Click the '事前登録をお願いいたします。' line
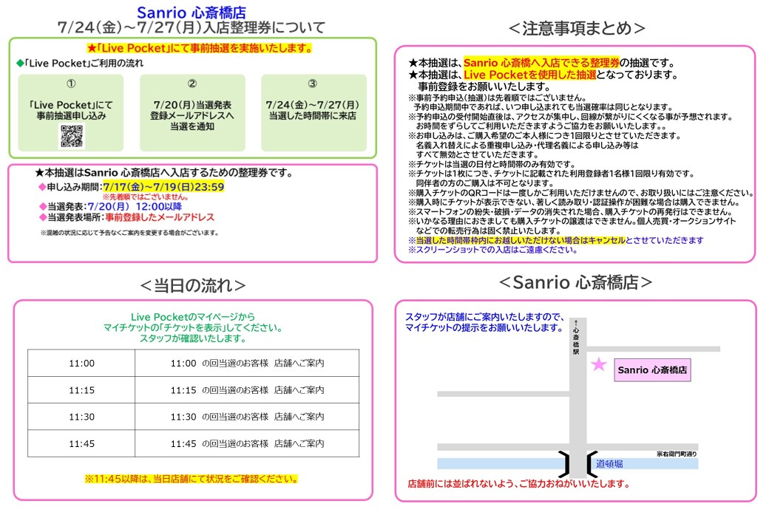Image resolution: width=769 pixels, height=532 pixels. pyautogui.click(x=484, y=86)
